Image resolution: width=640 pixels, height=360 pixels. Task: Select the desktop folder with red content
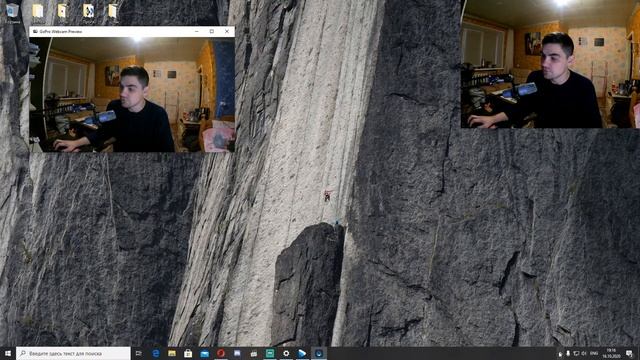click(62, 11)
